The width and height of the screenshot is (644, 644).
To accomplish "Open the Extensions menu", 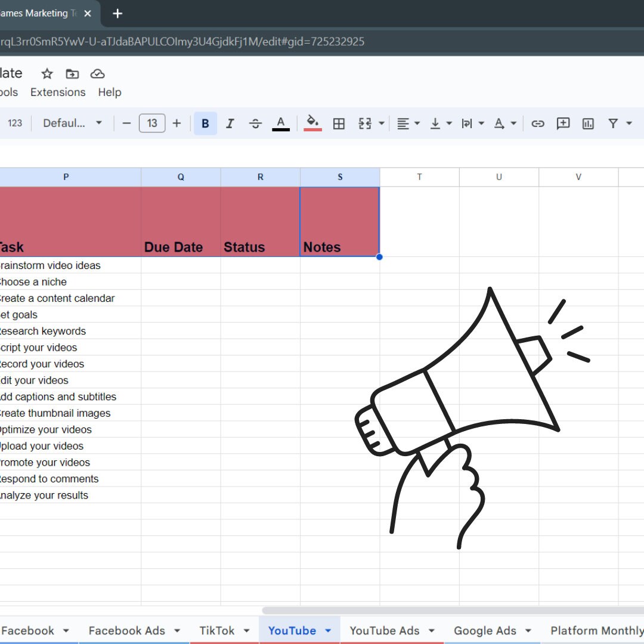I will coord(57,92).
